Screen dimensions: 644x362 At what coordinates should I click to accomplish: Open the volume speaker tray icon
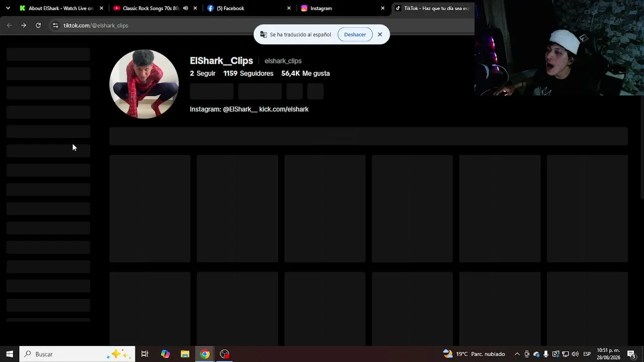[x=575, y=354]
